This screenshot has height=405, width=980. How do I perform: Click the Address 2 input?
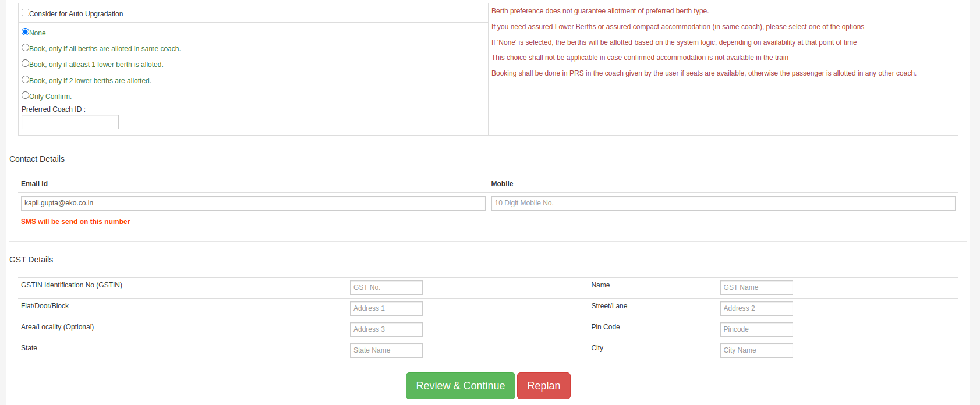coord(756,308)
